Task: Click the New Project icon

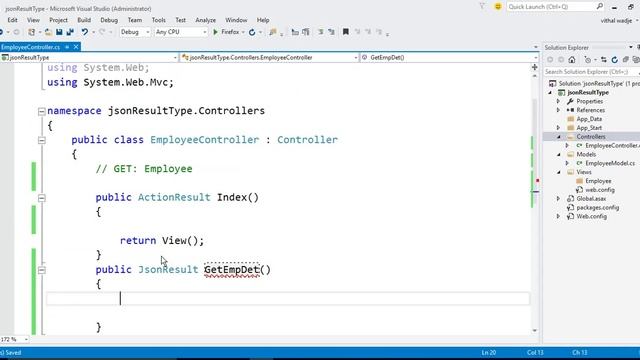Action: (x=31, y=32)
